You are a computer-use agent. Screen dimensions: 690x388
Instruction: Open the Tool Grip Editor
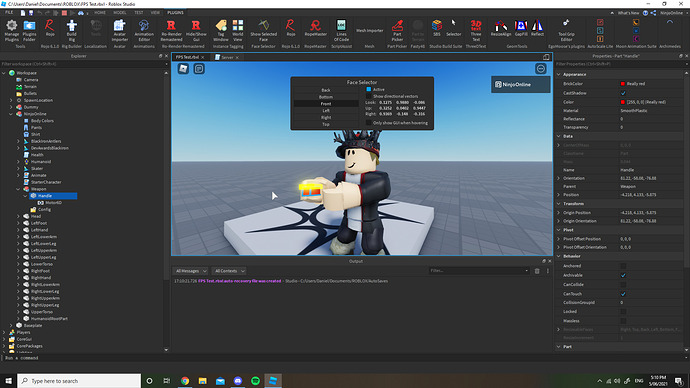566,30
